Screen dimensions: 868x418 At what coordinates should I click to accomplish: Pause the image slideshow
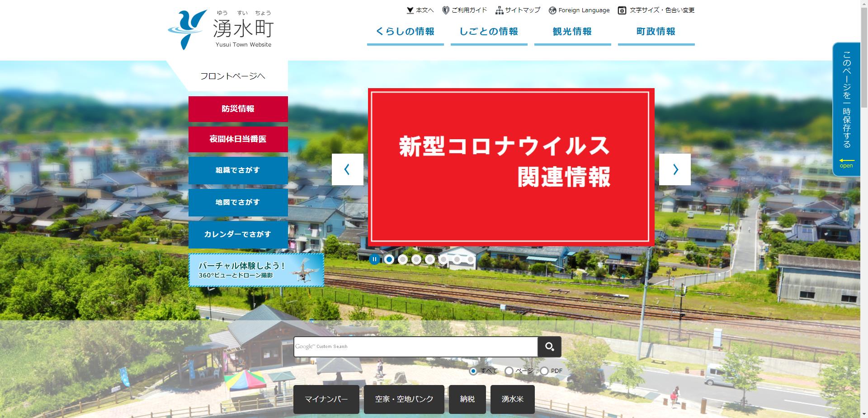click(x=374, y=259)
